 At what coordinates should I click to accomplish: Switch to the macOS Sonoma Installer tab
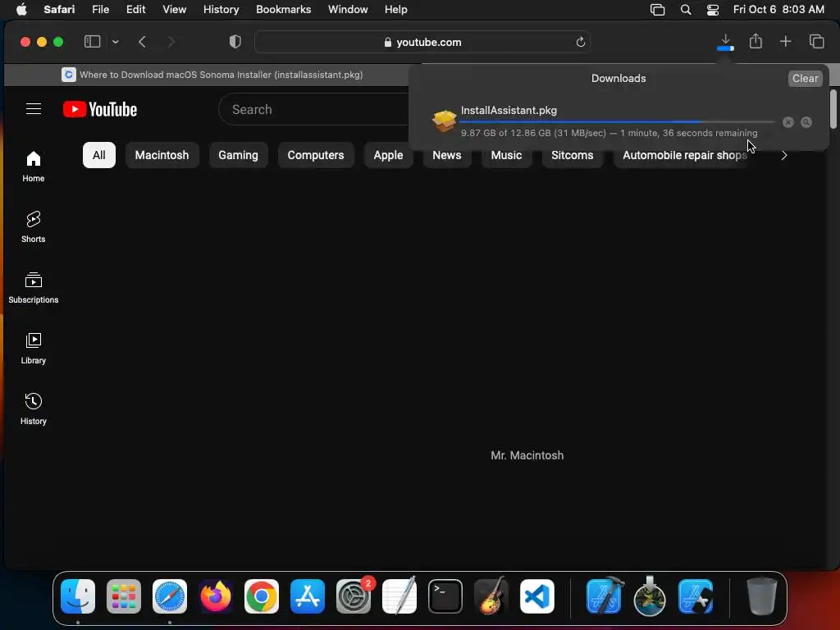tap(212, 75)
